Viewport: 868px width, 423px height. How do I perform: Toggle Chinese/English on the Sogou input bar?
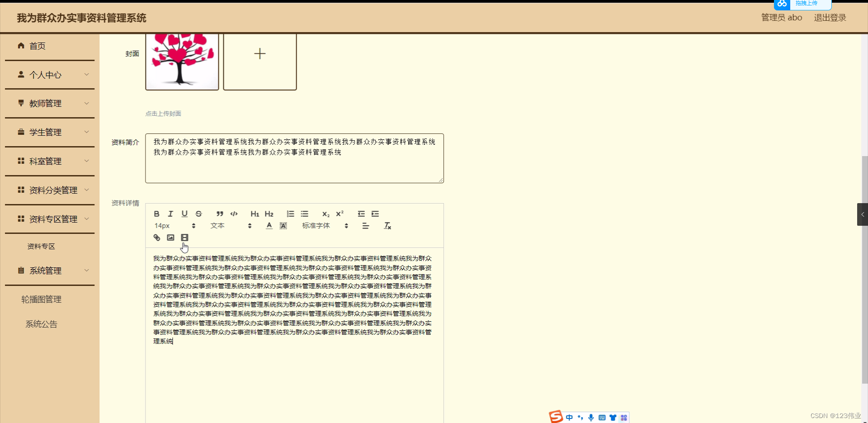[x=569, y=417]
